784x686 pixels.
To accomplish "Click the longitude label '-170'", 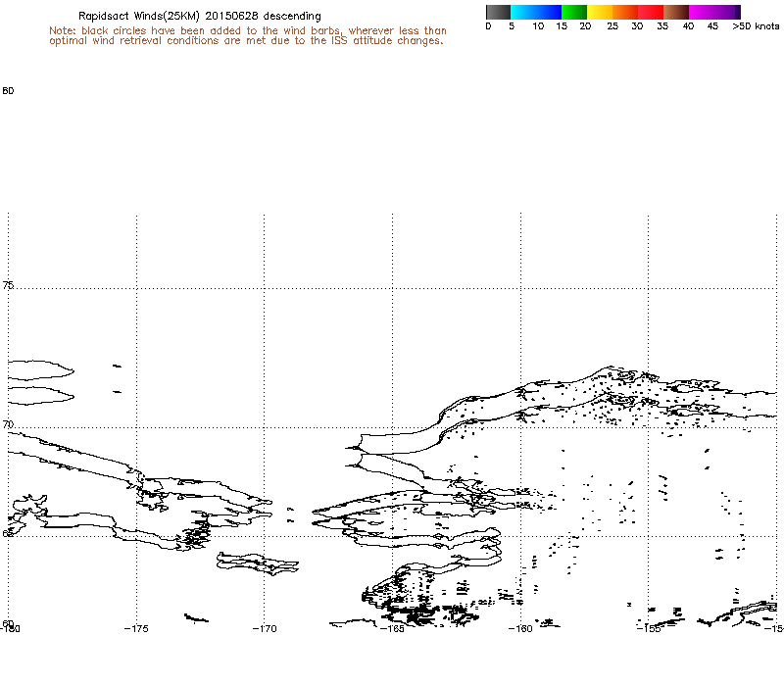I will 265,629.
